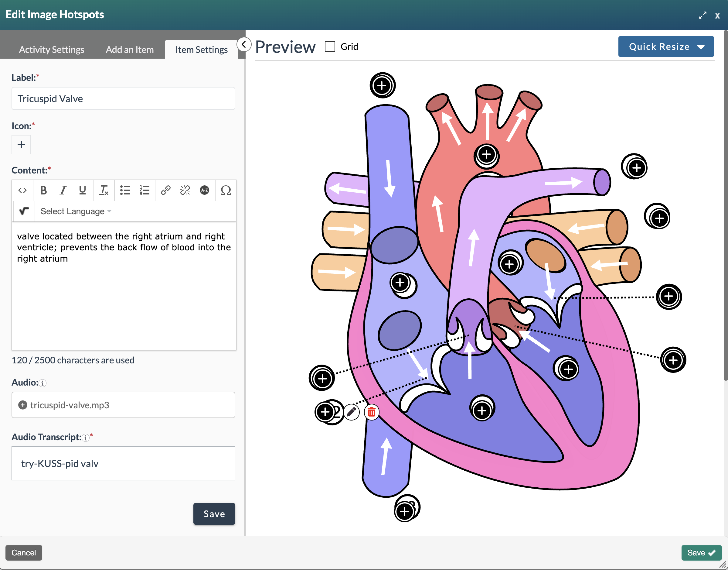Click the vertical scrollbar of preview pane
Image resolution: width=728 pixels, height=570 pixels.
pyautogui.click(x=725, y=205)
